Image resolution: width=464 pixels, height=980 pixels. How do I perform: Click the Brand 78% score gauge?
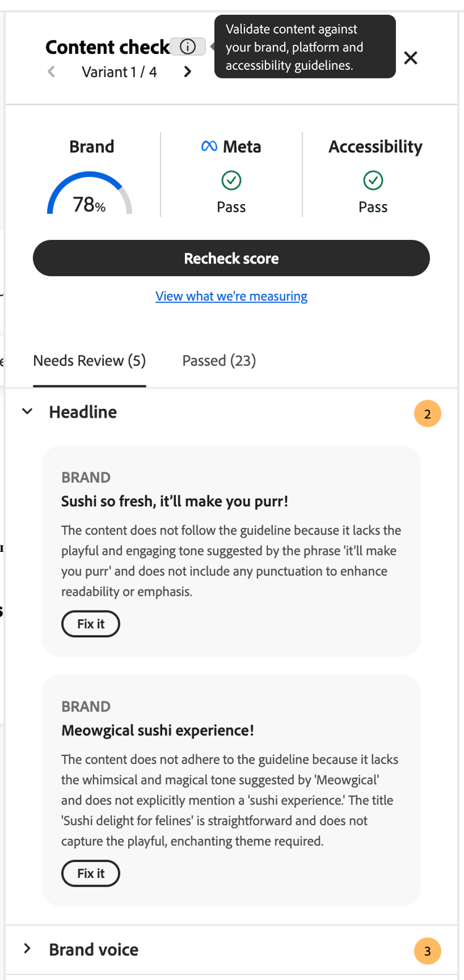point(90,195)
